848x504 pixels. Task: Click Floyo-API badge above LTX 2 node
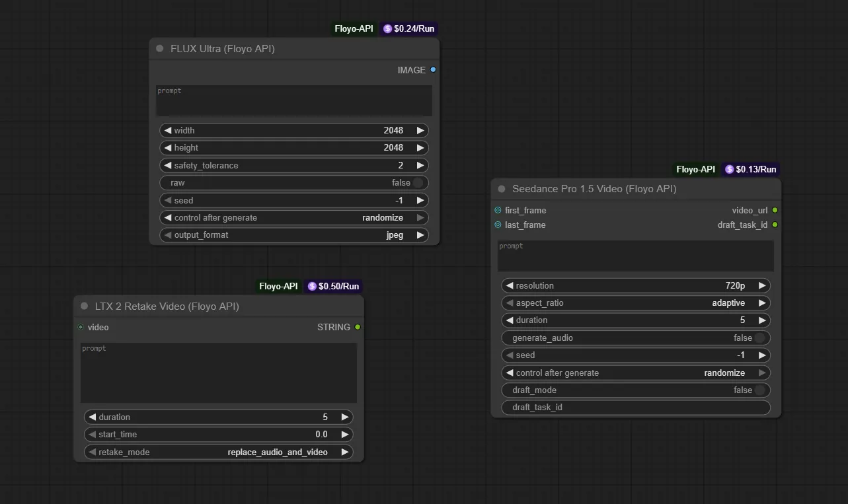[x=278, y=286]
